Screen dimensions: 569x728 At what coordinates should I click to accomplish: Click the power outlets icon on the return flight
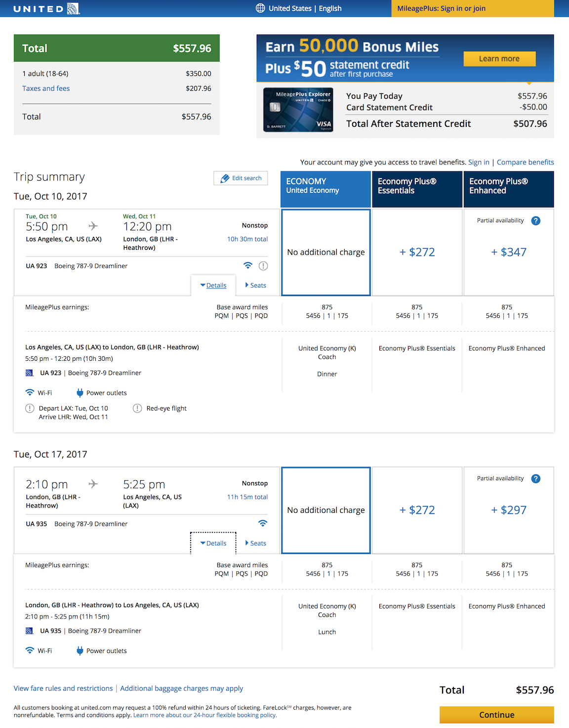click(x=80, y=651)
